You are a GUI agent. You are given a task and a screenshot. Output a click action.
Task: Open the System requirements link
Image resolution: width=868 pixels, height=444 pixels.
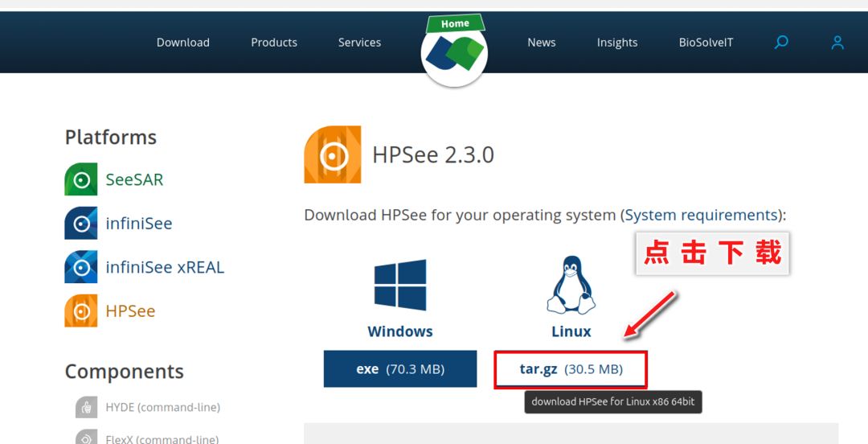(x=702, y=215)
